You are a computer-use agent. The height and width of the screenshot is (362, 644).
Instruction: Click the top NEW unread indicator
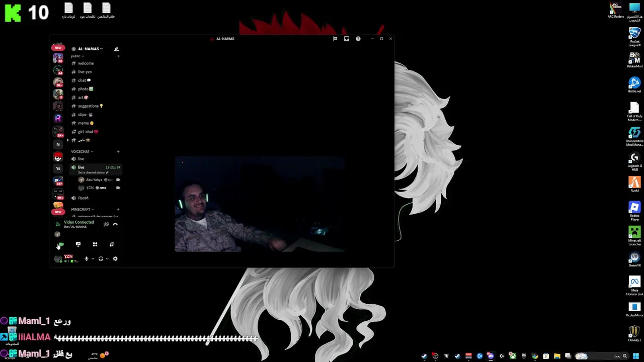[58, 48]
